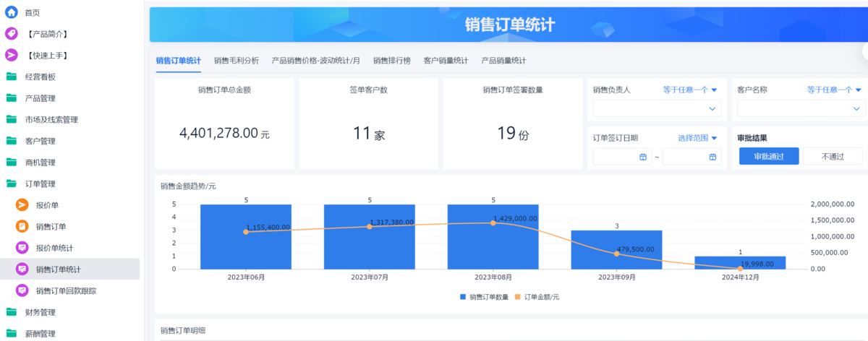This screenshot has height=341, width=868.
Task: Click the folder icon for 财务管理
Action: [11, 312]
